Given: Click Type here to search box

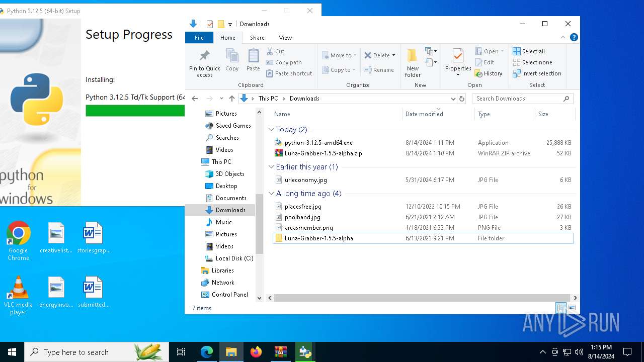Looking at the screenshot, I should coord(97,352).
